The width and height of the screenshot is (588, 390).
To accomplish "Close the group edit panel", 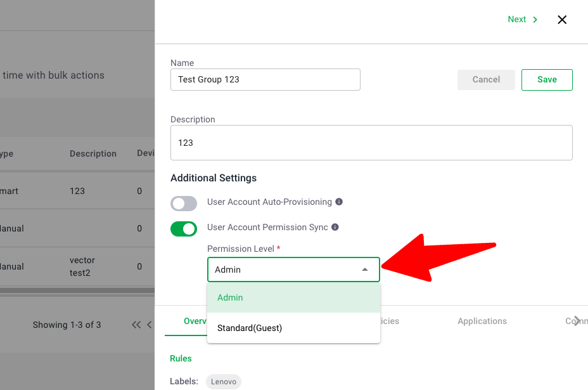I will (x=561, y=20).
